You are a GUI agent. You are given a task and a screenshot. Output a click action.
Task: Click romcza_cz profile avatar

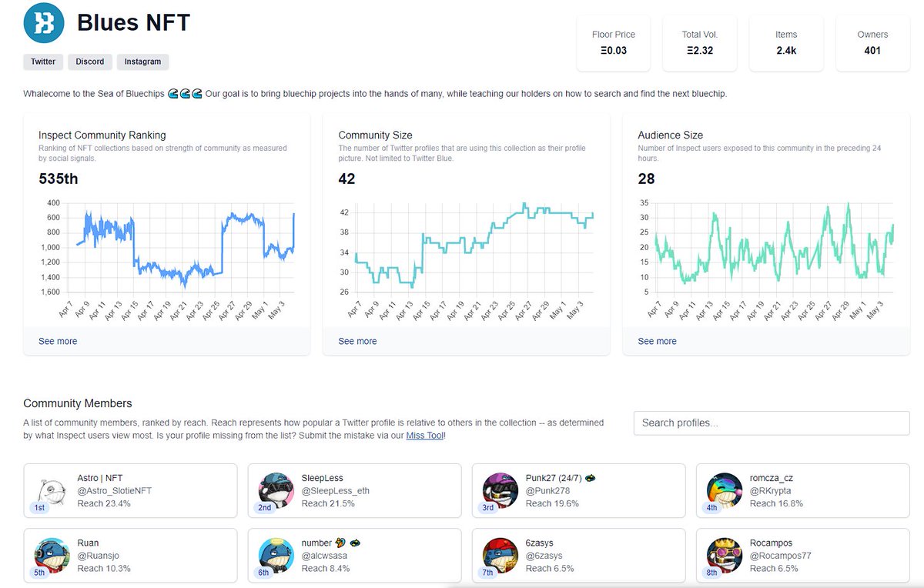click(x=724, y=489)
